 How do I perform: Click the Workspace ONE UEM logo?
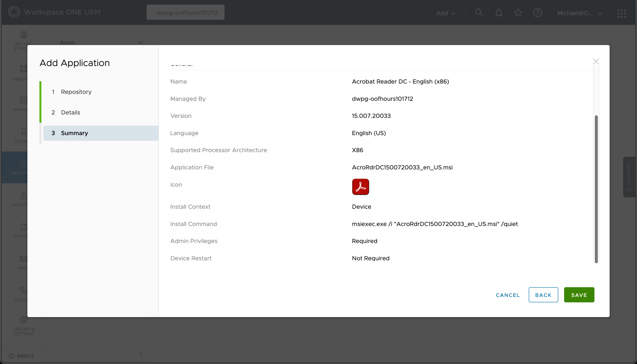(x=14, y=12)
